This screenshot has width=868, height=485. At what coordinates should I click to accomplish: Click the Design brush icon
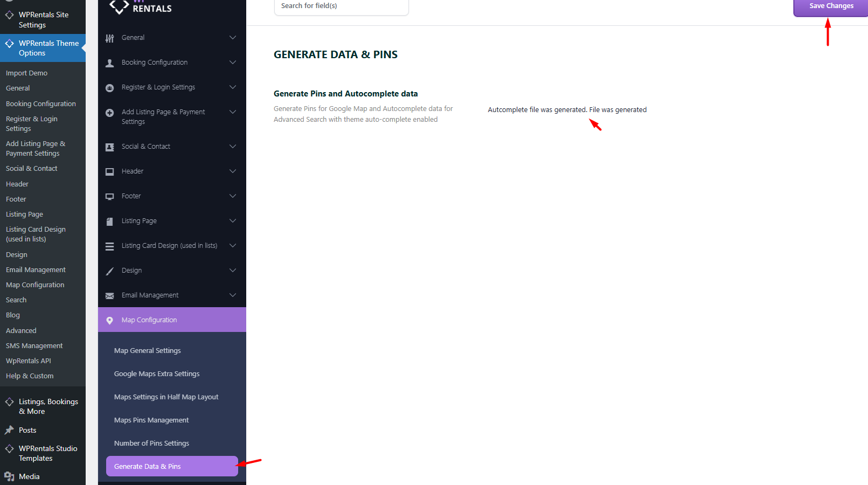tap(109, 271)
